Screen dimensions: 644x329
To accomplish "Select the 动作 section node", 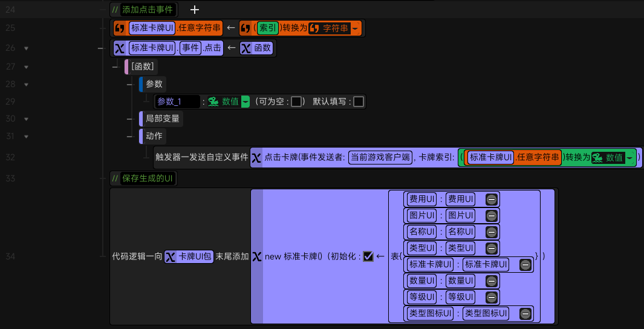I will tap(155, 136).
